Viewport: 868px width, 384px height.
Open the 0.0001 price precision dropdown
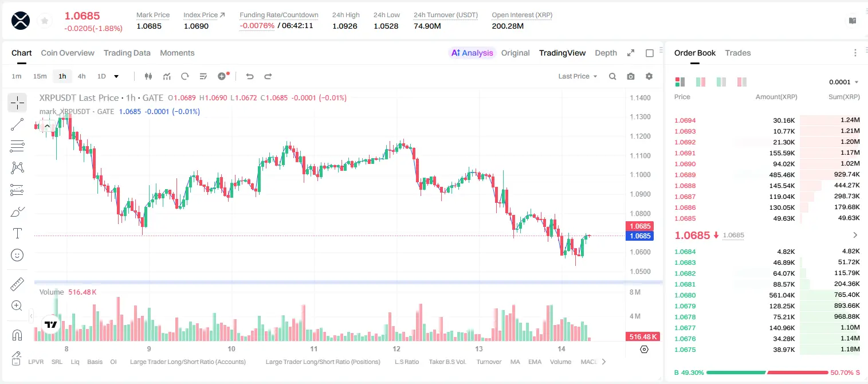click(x=844, y=82)
